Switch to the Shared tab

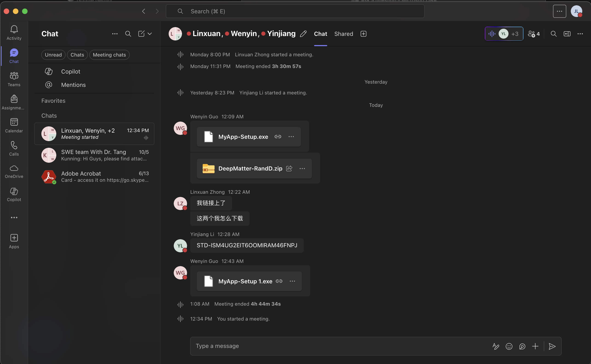tap(344, 34)
